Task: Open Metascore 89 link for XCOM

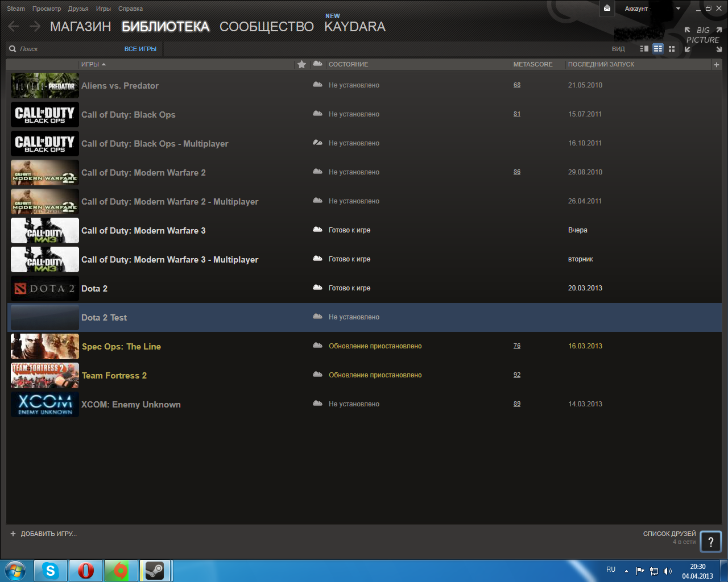Action: [517, 404]
